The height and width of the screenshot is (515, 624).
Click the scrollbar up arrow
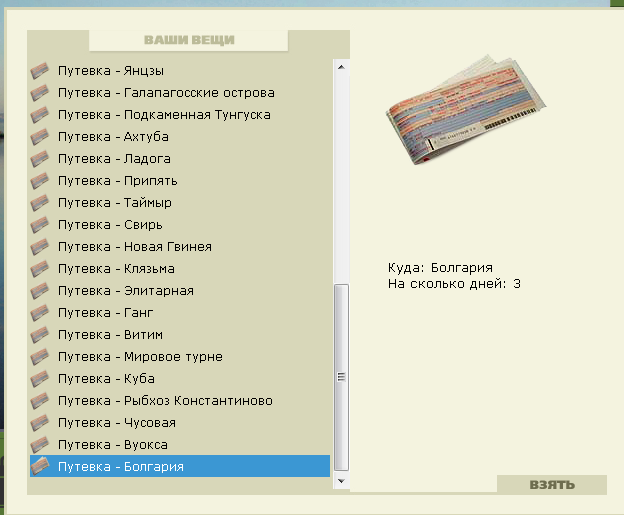tap(341, 67)
